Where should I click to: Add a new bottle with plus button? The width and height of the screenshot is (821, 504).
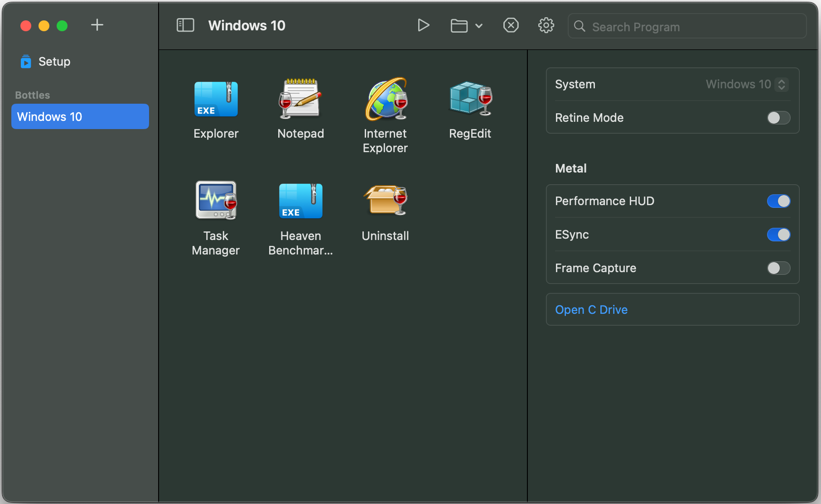[97, 25]
